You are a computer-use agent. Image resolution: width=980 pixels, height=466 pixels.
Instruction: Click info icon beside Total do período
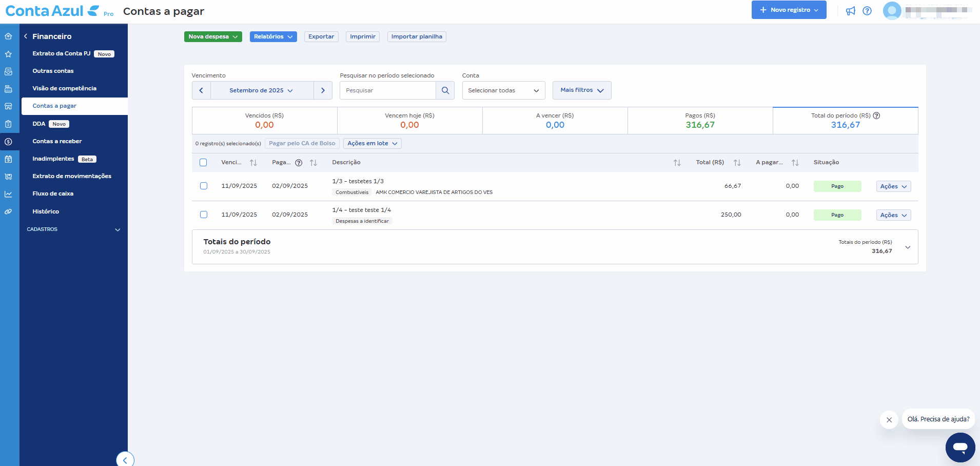tap(876, 115)
